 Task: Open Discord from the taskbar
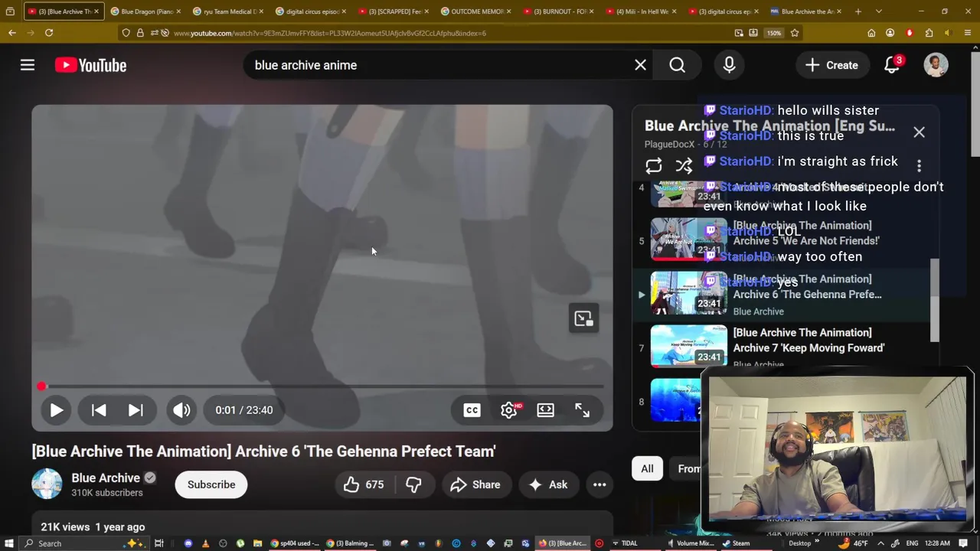(188, 543)
